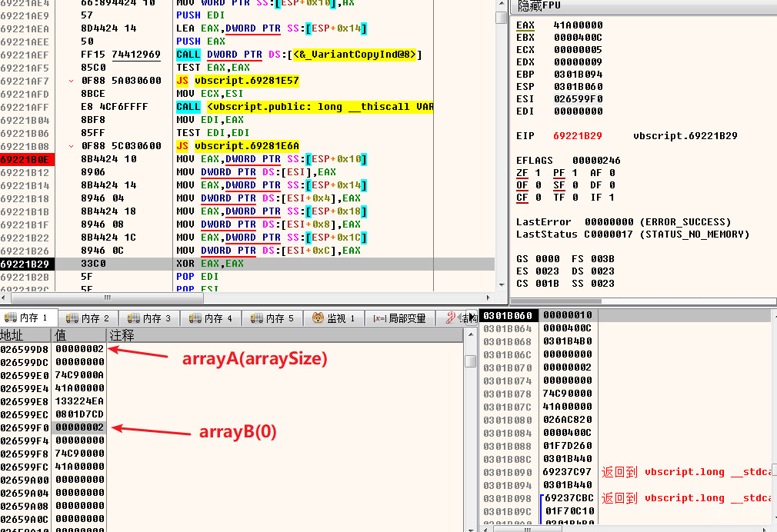Toggle the IF flag value

click(x=612, y=197)
